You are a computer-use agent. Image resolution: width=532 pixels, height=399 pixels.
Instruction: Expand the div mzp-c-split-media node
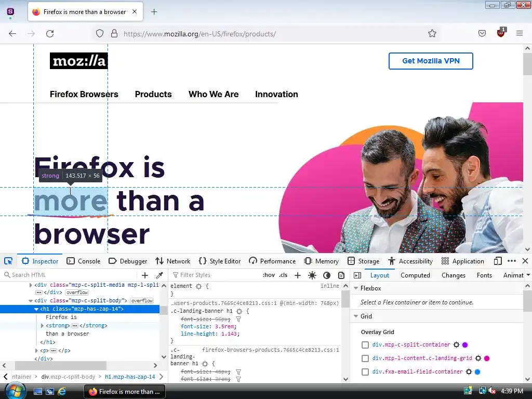click(31, 285)
